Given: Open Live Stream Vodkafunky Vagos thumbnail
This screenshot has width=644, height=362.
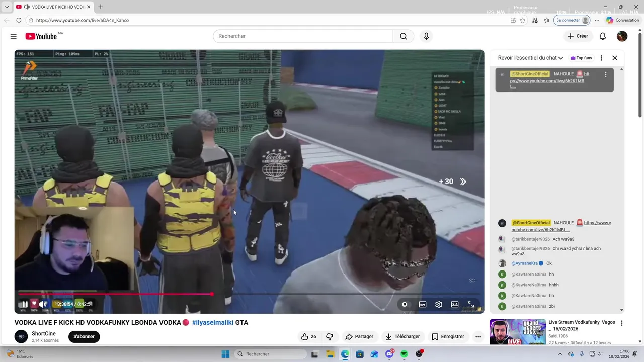Looking at the screenshot, I should coord(518,332).
